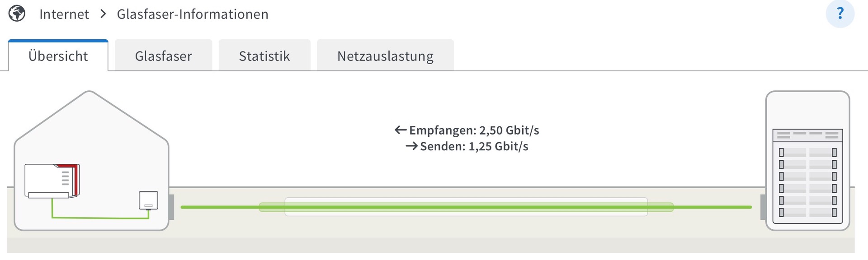This screenshot has width=868, height=260.
Task: Click the breadcrumb chevron after Internet
Action: point(103,14)
